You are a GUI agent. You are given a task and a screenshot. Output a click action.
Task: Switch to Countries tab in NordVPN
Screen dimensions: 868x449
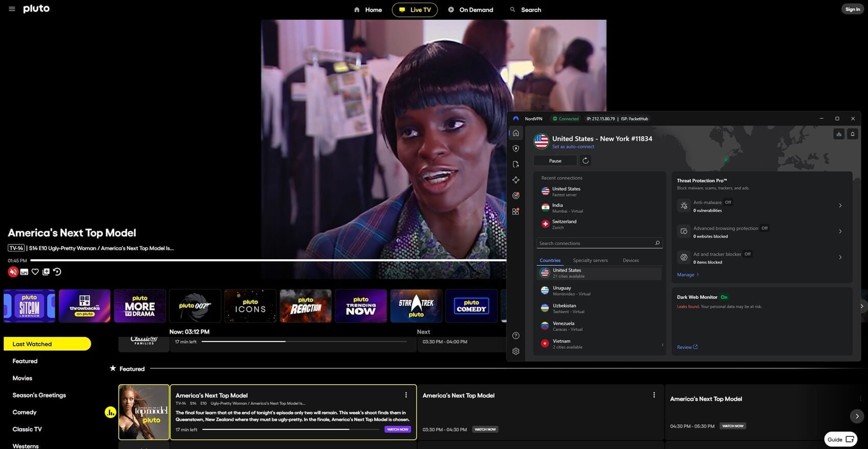tap(550, 260)
